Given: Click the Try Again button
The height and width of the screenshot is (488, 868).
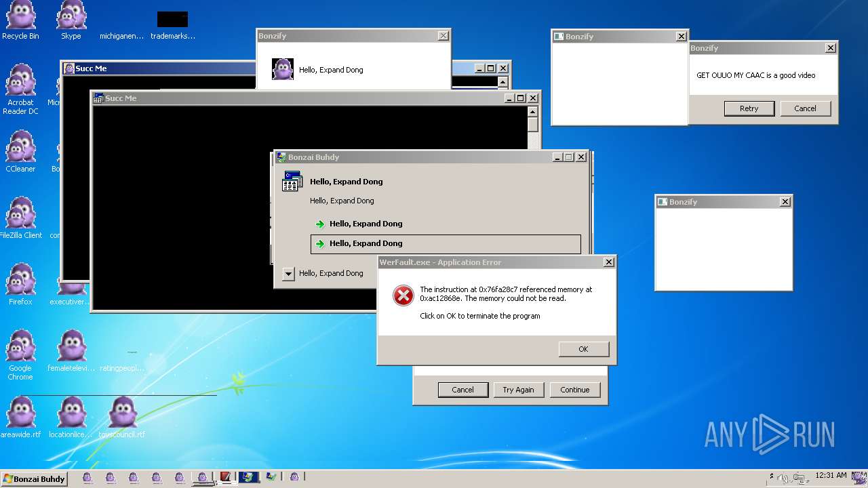Looking at the screenshot, I should pyautogui.click(x=518, y=390).
